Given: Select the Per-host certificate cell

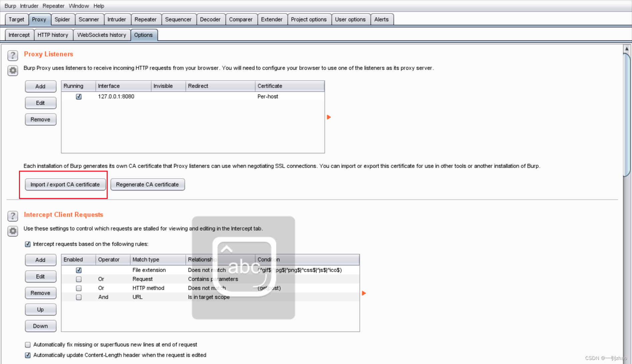Looking at the screenshot, I should 290,97.
